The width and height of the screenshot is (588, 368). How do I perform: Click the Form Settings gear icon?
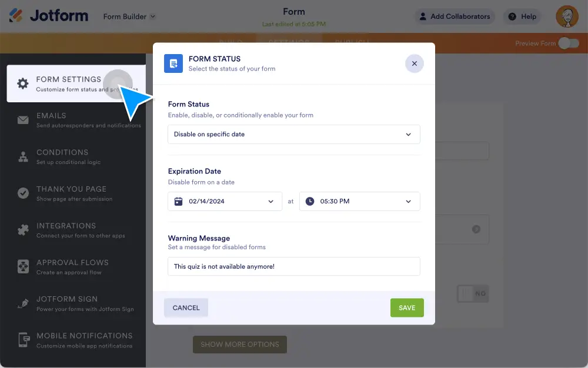pos(23,83)
